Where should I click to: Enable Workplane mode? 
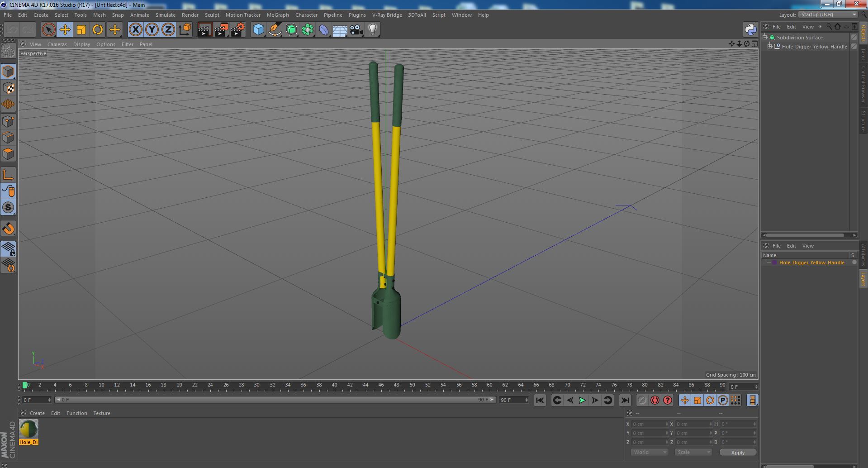[x=8, y=105]
